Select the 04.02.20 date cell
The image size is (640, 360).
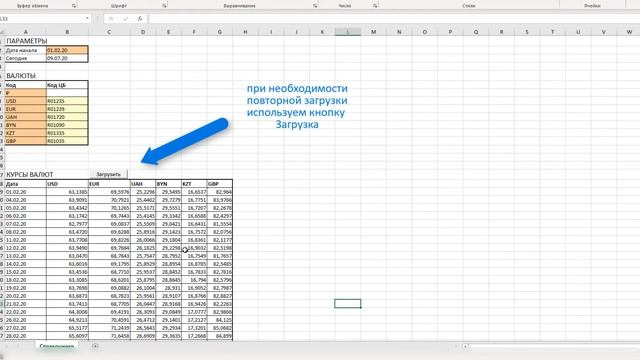pos(26,200)
